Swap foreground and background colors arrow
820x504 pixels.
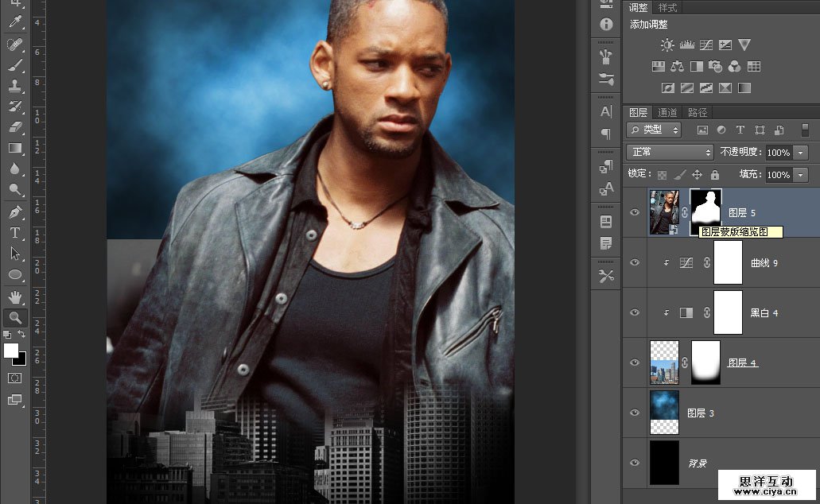[22, 335]
